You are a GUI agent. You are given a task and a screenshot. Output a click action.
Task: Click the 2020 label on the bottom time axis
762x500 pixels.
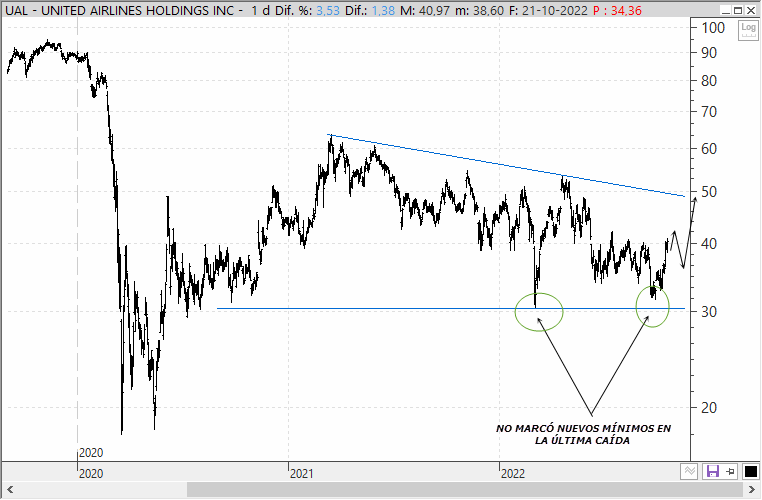click(91, 473)
